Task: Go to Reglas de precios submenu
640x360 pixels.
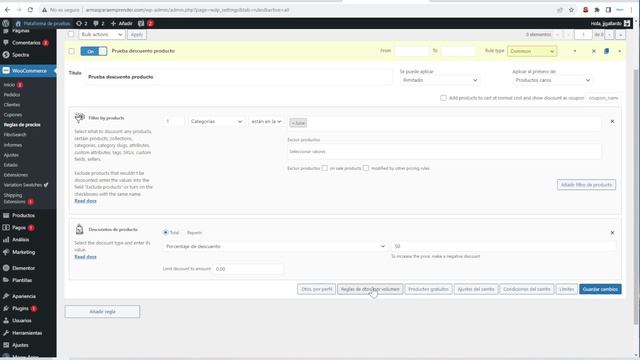Action: [22, 124]
